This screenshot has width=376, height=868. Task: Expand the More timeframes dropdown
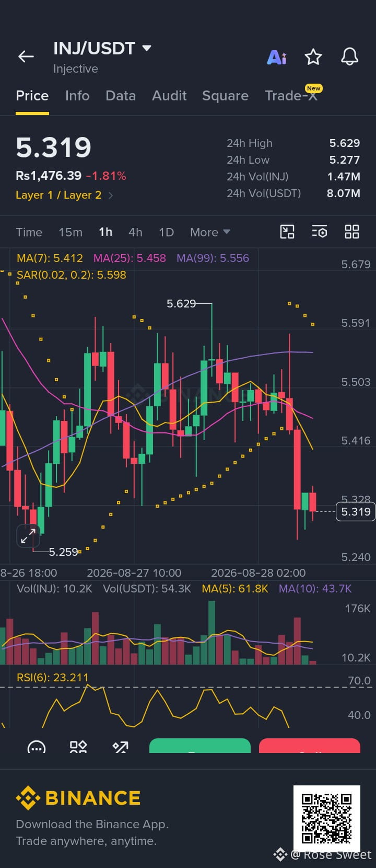click(x=210, y=232)
